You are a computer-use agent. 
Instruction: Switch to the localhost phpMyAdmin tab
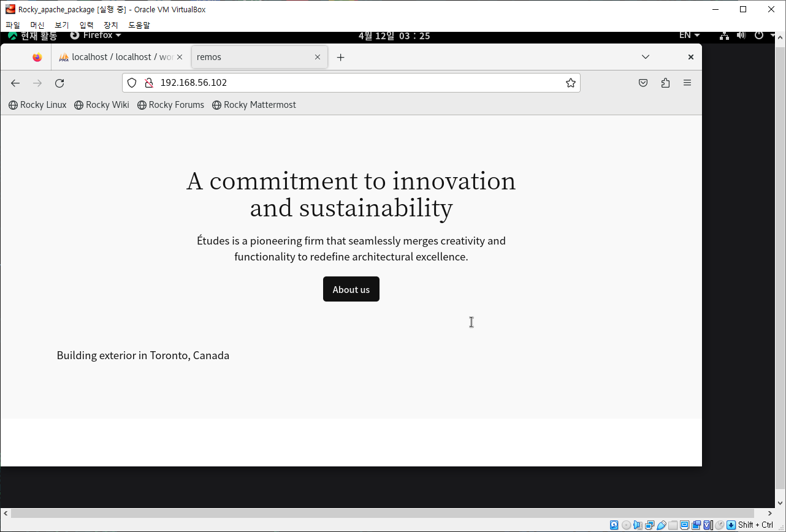click(x=121, y=57)
